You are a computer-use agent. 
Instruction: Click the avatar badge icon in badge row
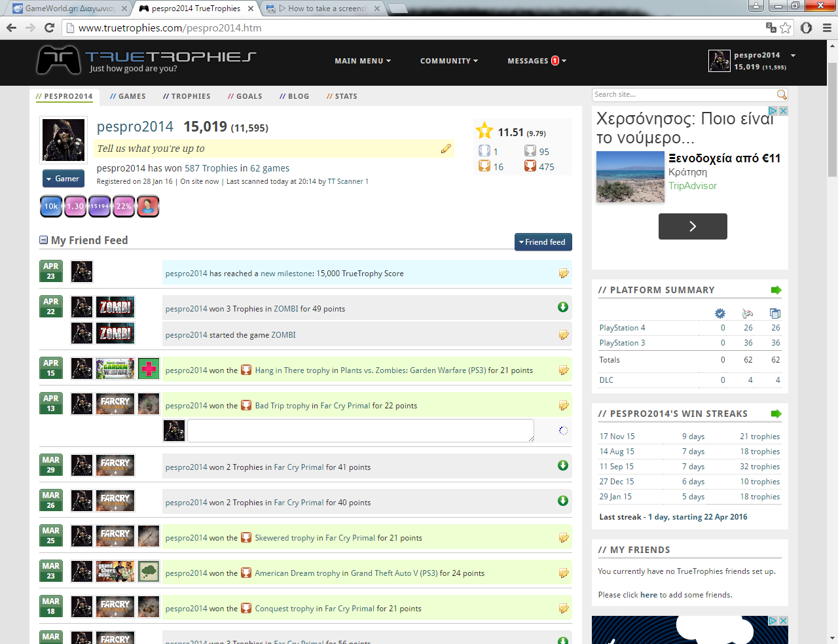(x=148, y=206)
